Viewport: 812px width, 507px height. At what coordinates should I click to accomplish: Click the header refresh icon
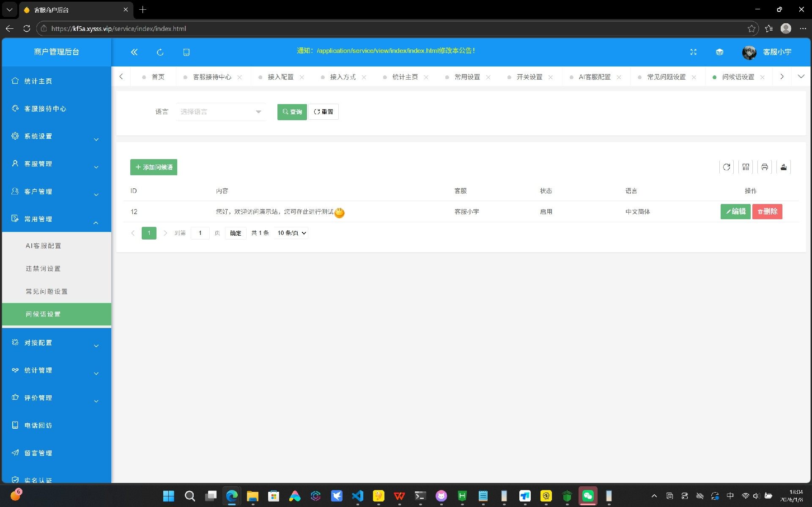[x=160, y=52]
